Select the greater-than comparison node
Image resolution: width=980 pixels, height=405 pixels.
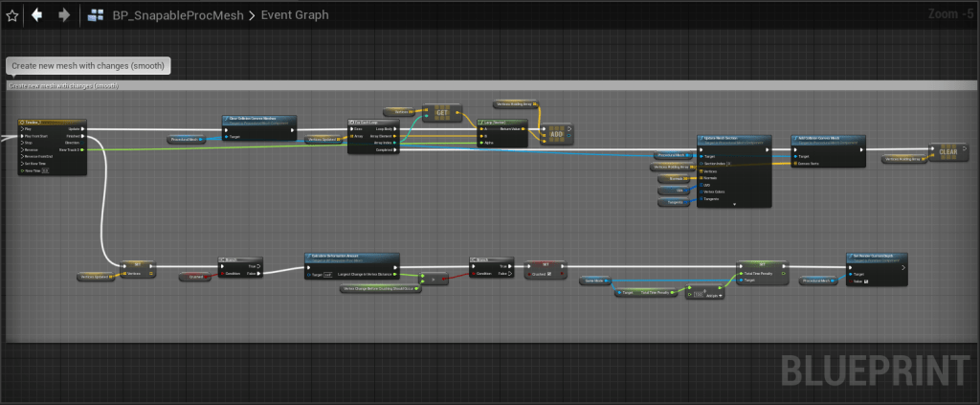434,280
